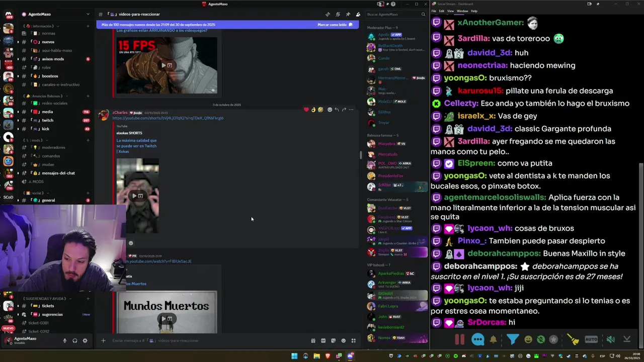
Task: Toggle the green speaker mute icon
Action: 610,339
